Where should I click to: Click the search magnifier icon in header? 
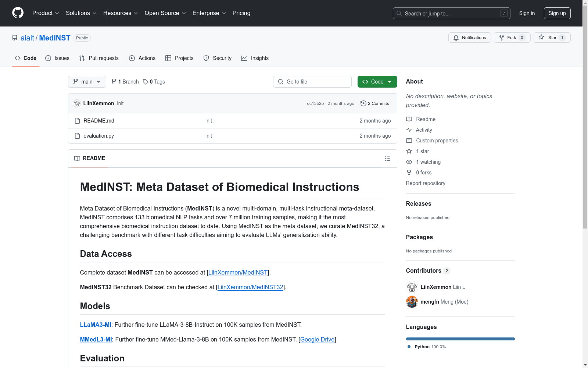pos(399,13)
